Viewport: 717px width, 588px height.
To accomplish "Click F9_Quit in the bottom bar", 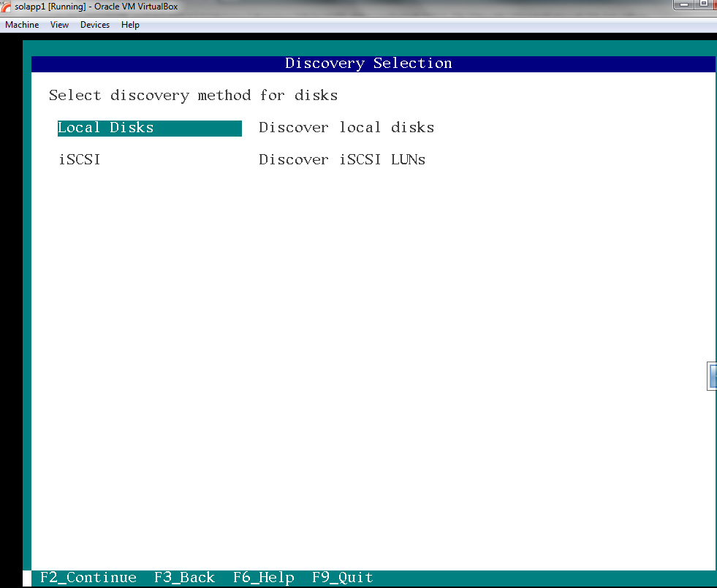I will 343,578.
